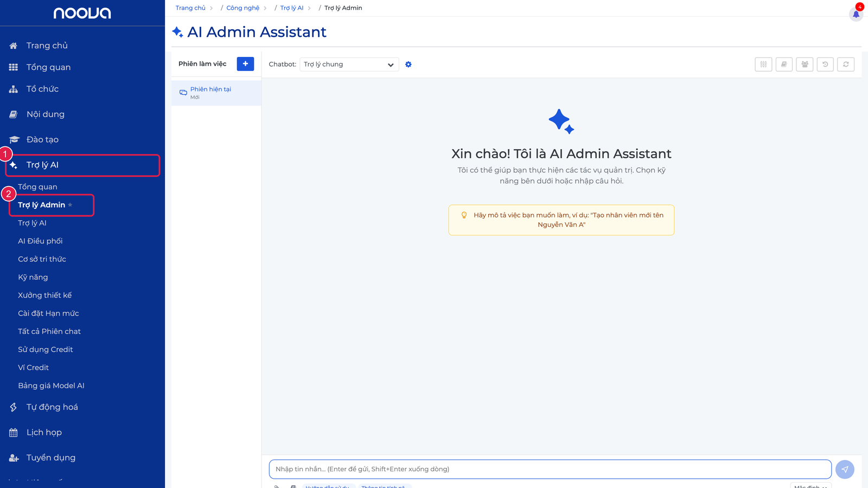Click the users group toolbar button
Screen dimensions: 868x488
click(805, 64)
